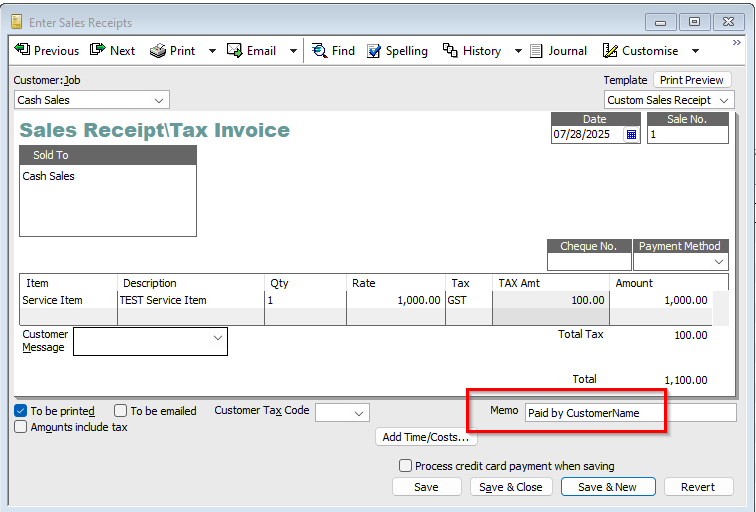Enable Amounts include tax checkbox
Viewport: 756px width, 512px height.
[20, 427]
